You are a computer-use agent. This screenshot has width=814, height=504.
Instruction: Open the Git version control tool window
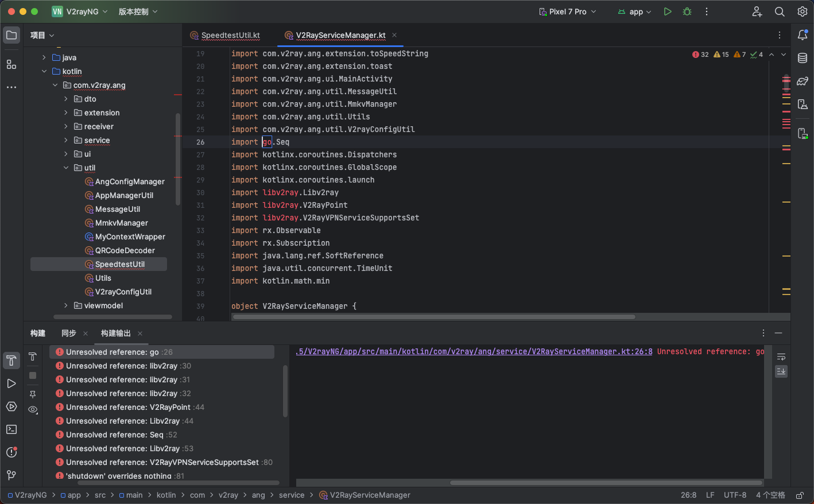click(x=11, y=475)
